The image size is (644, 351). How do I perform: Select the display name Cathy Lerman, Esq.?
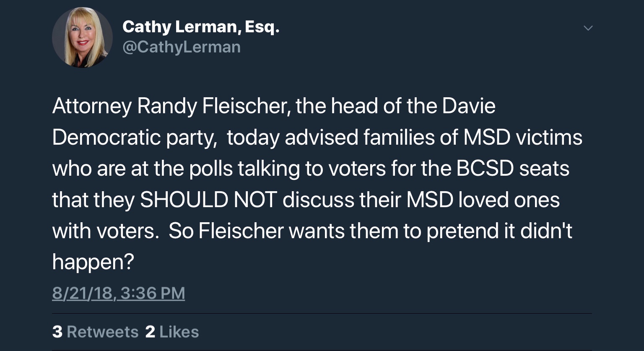tap(201, 26)
